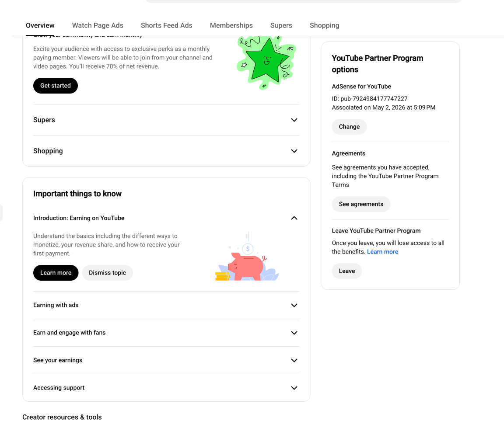Viewport: 504px width, 421px height.
Task: Click the Leave button
Action: 347,271
